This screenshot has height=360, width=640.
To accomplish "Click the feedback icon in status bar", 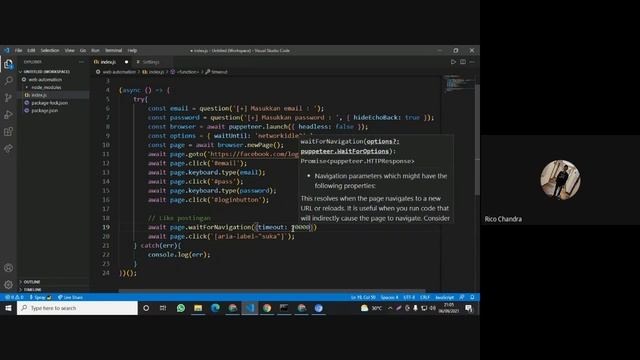I will [x=462, y=297].
